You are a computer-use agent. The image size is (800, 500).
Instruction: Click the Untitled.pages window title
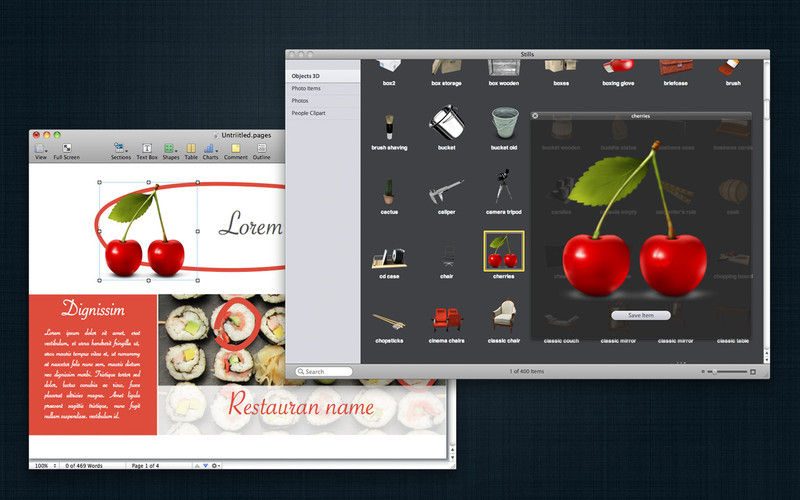coord(246,135)
